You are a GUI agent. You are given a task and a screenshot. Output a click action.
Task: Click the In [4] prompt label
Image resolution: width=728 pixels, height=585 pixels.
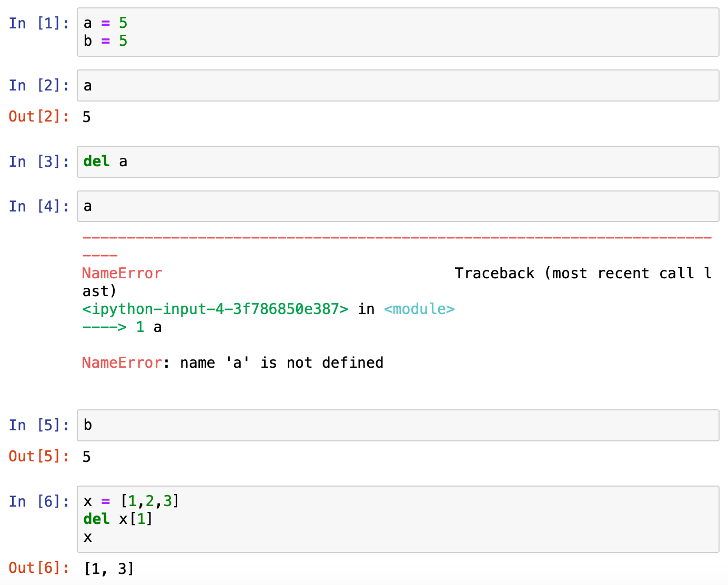point(38,206)
